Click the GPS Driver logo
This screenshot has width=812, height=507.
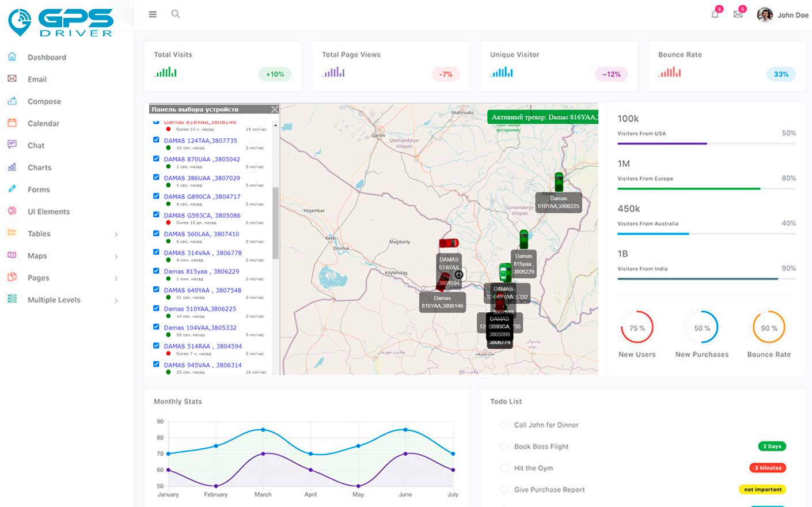(x=60, y=22)
